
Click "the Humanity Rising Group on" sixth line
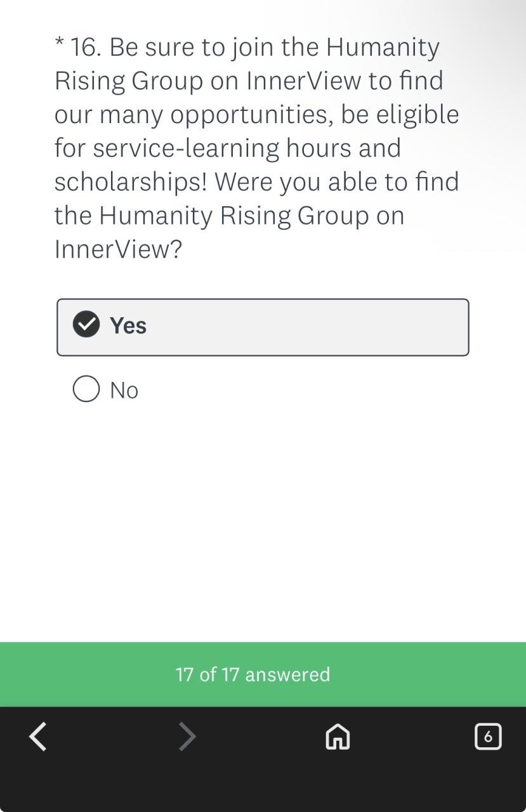point(229,216)
